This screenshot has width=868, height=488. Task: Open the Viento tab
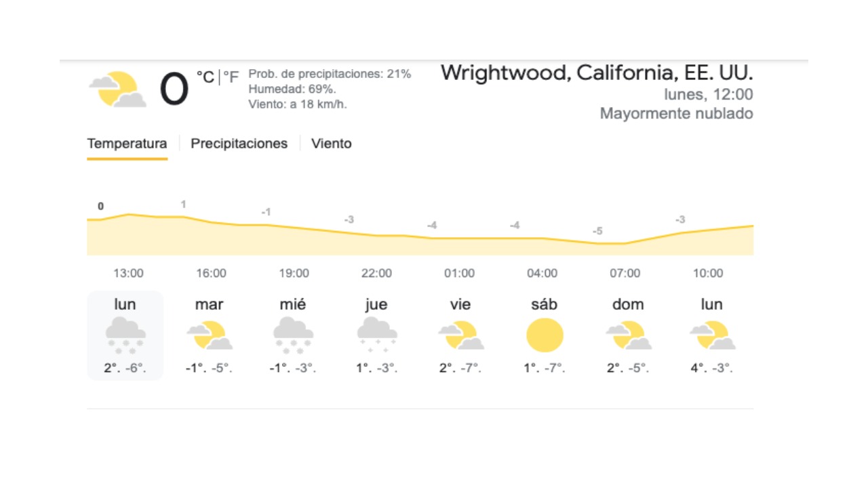[331, 144]
